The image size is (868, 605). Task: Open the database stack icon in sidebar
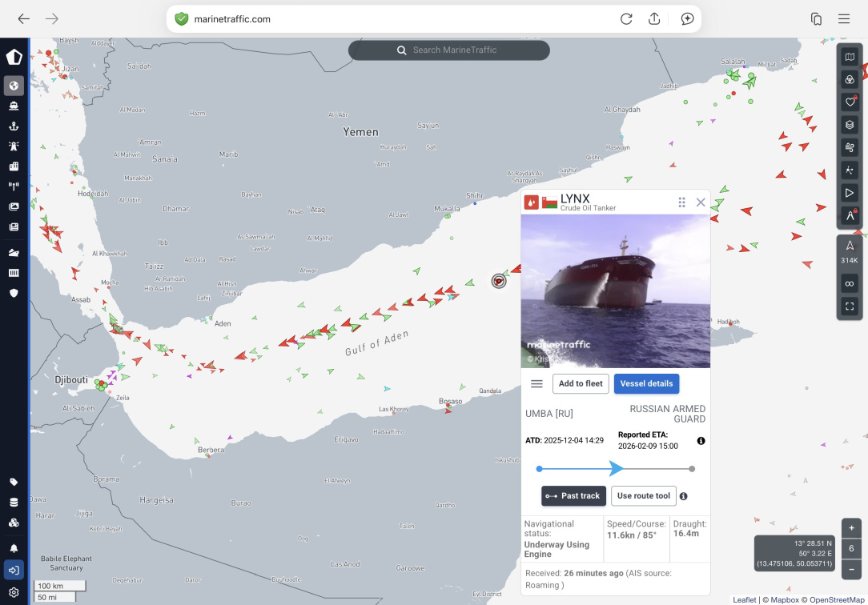pyautogui.click(x=14, y=502)
